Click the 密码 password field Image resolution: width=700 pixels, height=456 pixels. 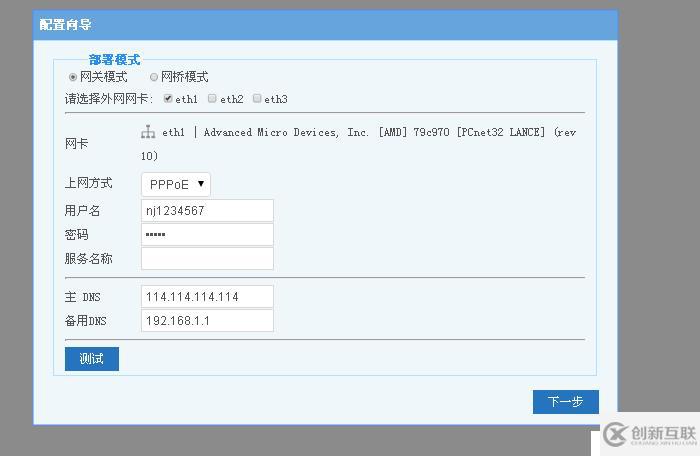pyautogui.click(x=207, y=234)
